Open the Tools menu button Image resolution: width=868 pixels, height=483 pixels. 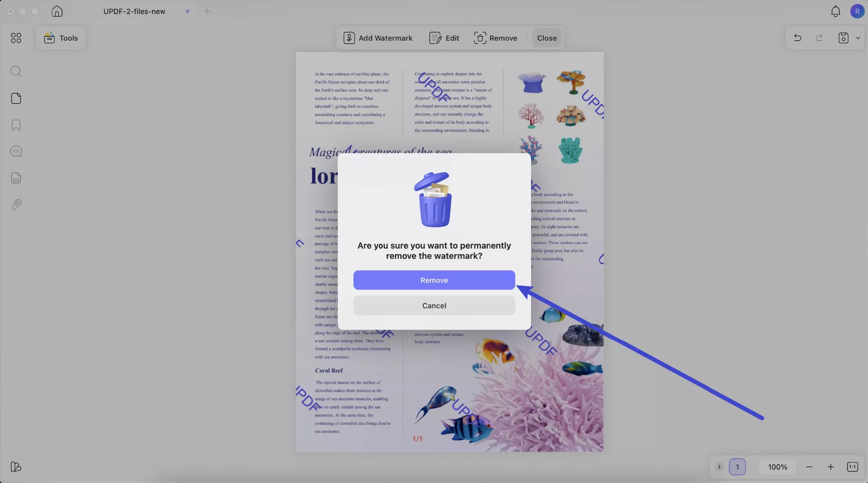pyautogui.click(x=61, y=38)
